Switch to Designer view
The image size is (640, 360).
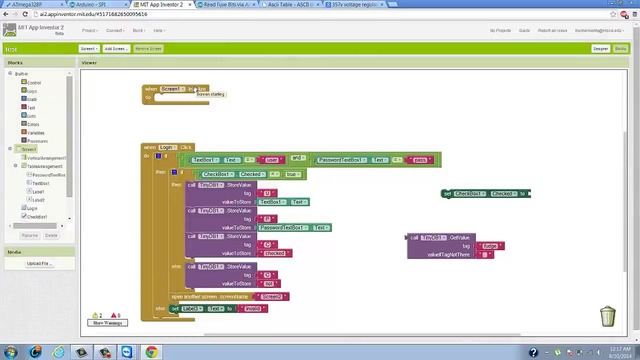point(600,49)
